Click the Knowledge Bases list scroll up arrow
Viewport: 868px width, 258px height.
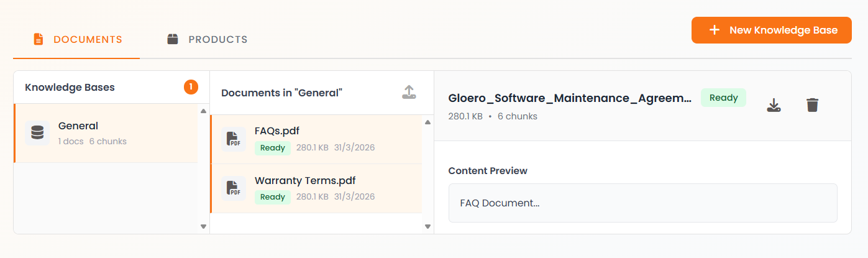(203, 111)
